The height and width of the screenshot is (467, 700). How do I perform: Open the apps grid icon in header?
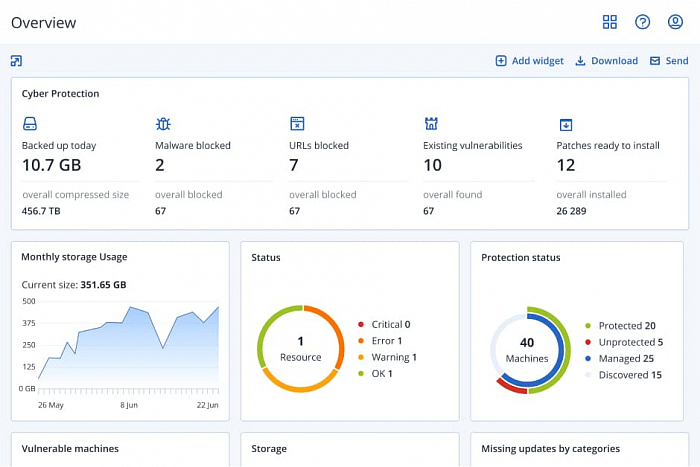click(610, 22)
